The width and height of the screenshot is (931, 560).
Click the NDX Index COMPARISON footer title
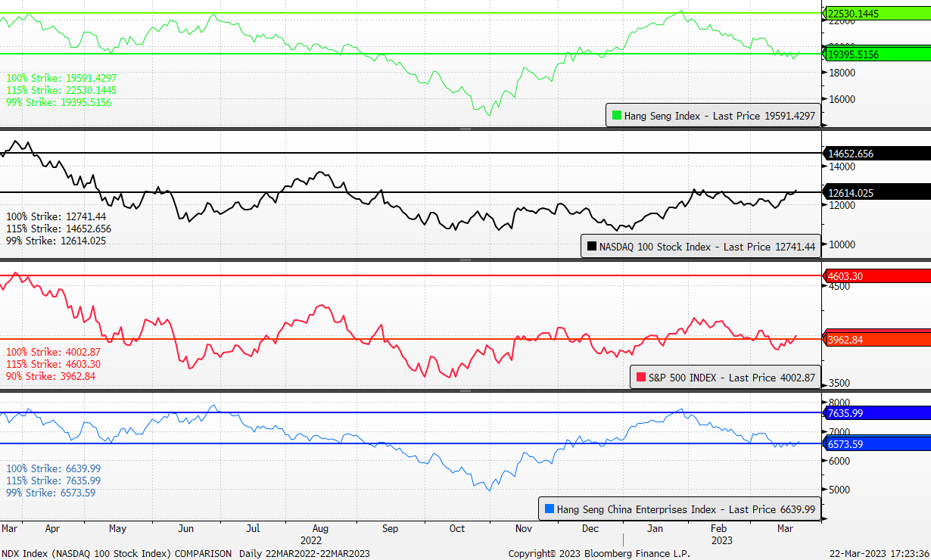click(x=117, y=554)
